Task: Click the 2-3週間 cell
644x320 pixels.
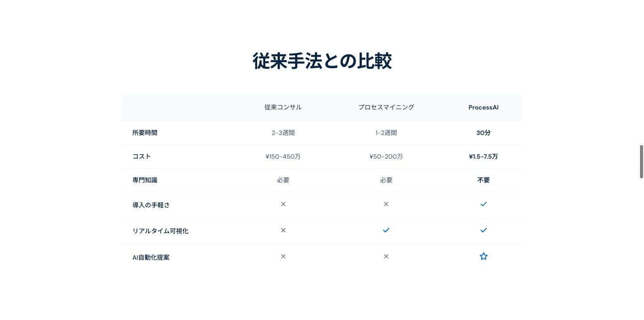Action: click(283, 133)
